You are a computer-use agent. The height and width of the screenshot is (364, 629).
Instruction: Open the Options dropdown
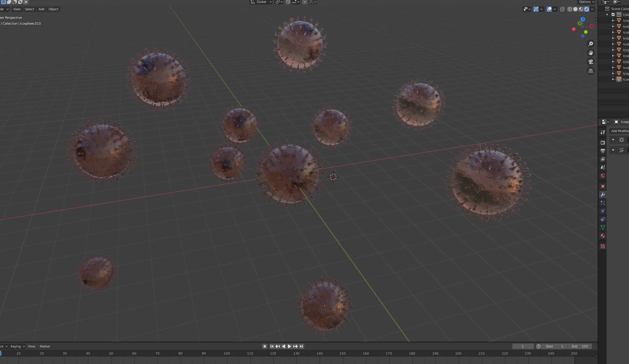[587, 2]
